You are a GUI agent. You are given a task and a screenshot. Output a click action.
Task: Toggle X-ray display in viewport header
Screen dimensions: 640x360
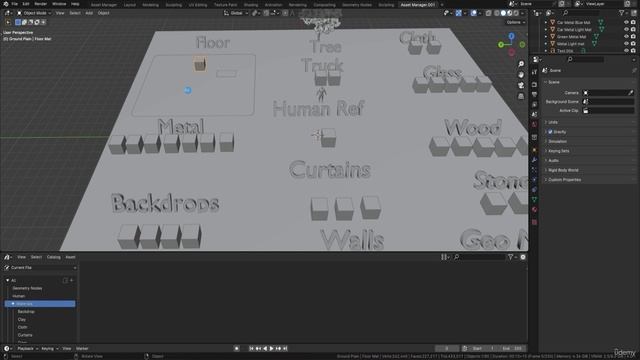(489, 13)
